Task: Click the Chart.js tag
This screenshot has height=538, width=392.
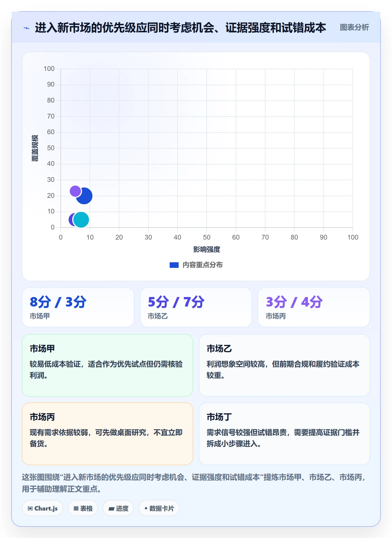Action: tap(43, 508)
